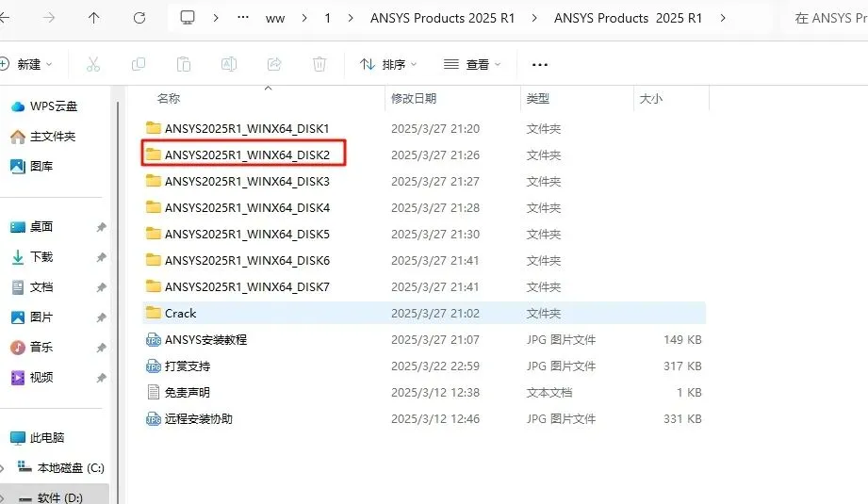Unpin 视频 using its pin icon
This screenshot has width=868, height=504.
101,378
